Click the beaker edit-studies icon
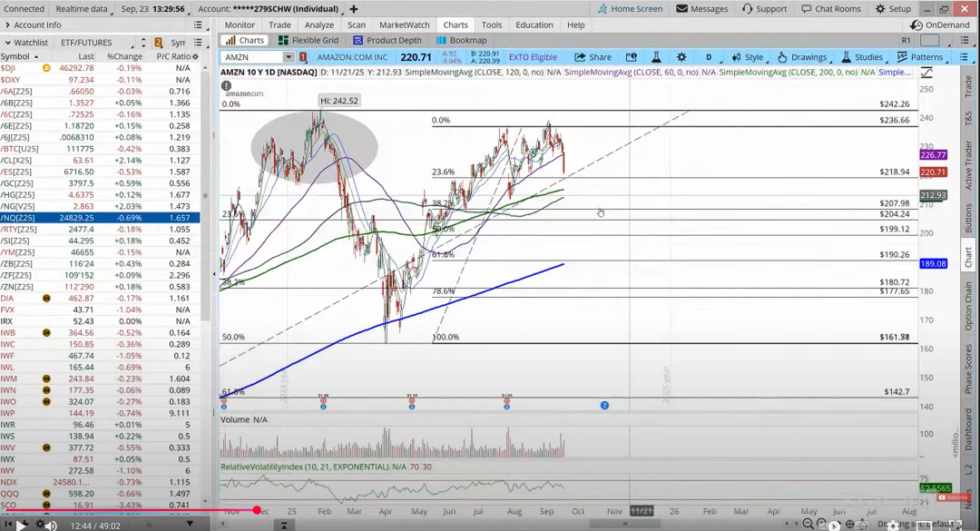Screen dimensions: 980x531 [x=656, y=57]
